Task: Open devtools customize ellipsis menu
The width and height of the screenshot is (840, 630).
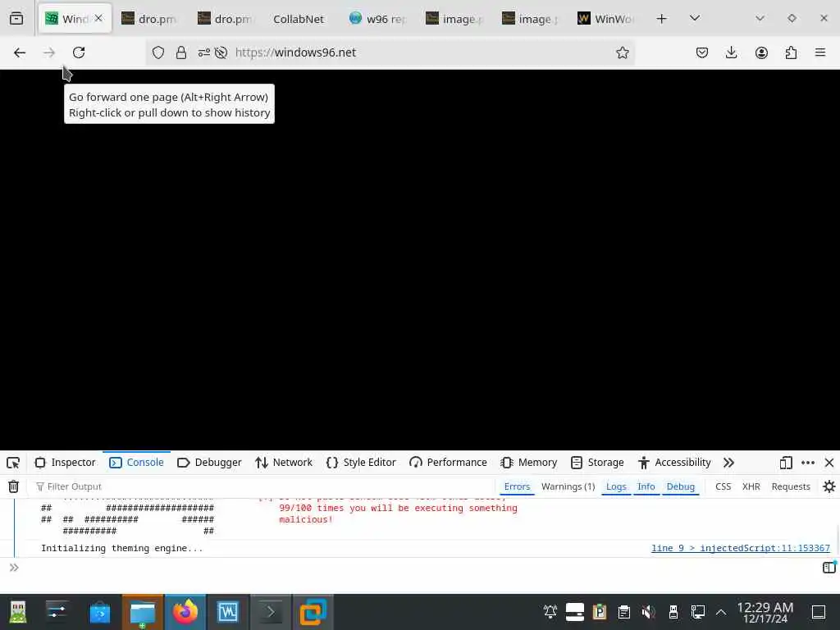Action: pos(808,463)
